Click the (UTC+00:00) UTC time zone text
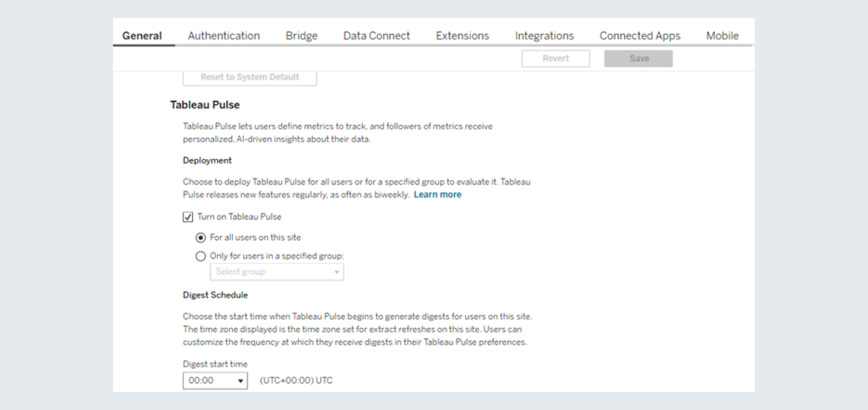 point(296,381)
